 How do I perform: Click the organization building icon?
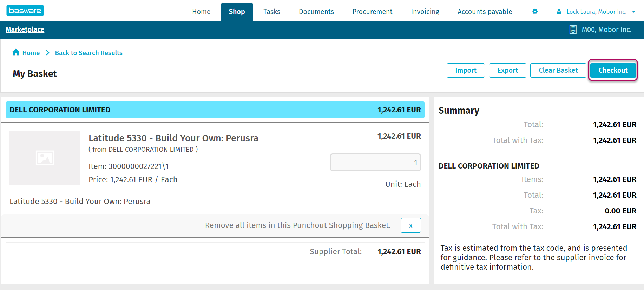[573, 29]
